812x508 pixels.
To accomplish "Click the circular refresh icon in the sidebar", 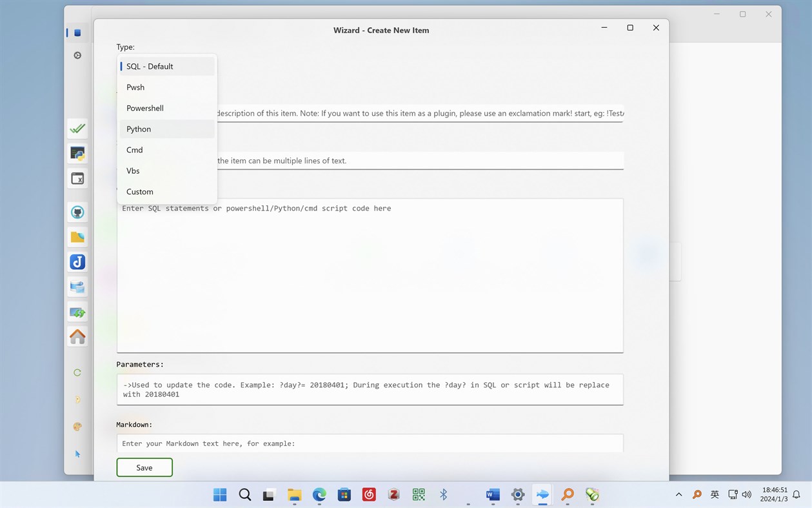I will pyautogui.click(x=77, y=372).
